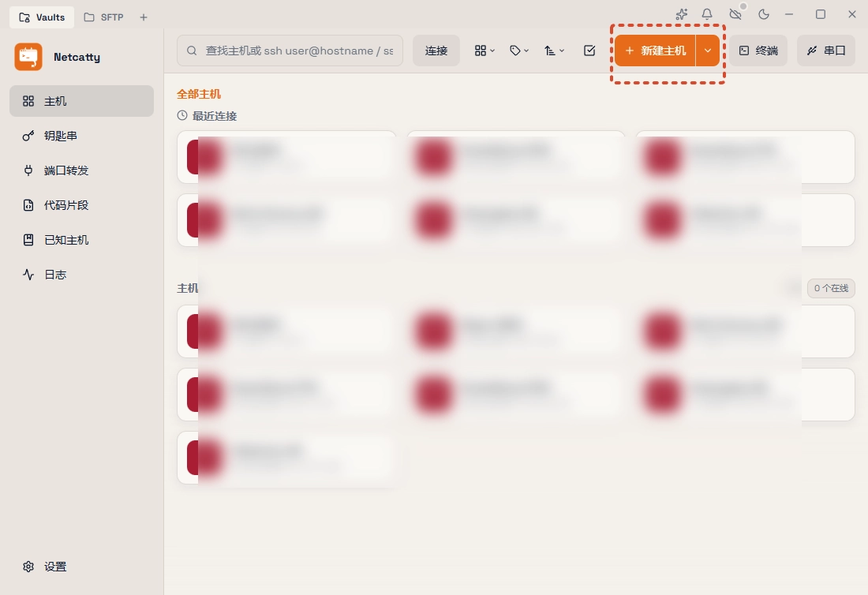
Task: Open the tag filter dropdown
Action: [519, 51]
